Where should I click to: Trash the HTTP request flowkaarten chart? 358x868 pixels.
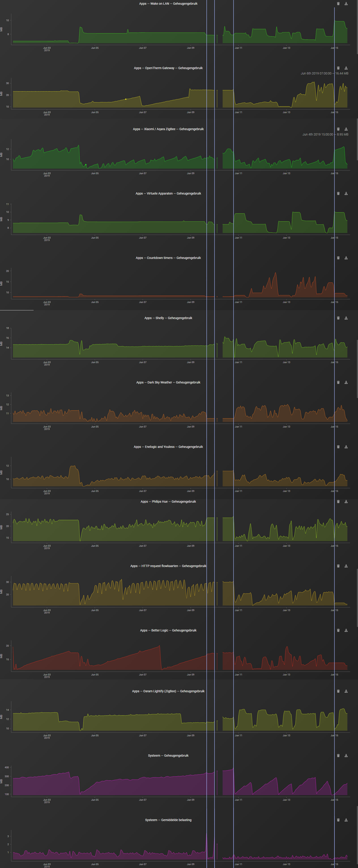[x=338, y=566]
